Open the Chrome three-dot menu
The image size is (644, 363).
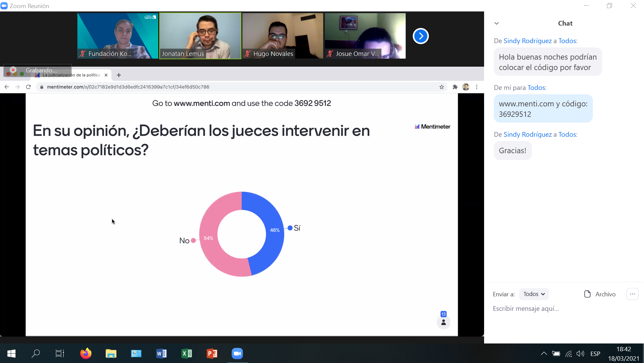[x=476, y=87]
